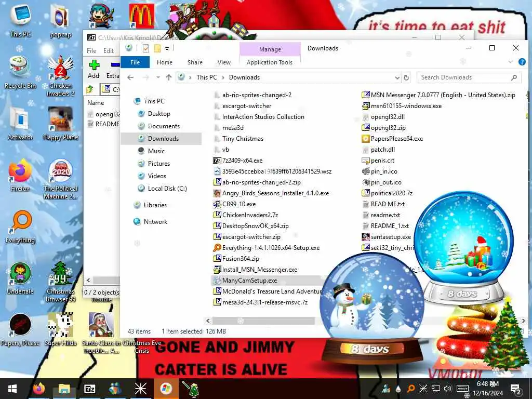Go up one folder level in Explorer
532x399 pixels.
point(169,77)
